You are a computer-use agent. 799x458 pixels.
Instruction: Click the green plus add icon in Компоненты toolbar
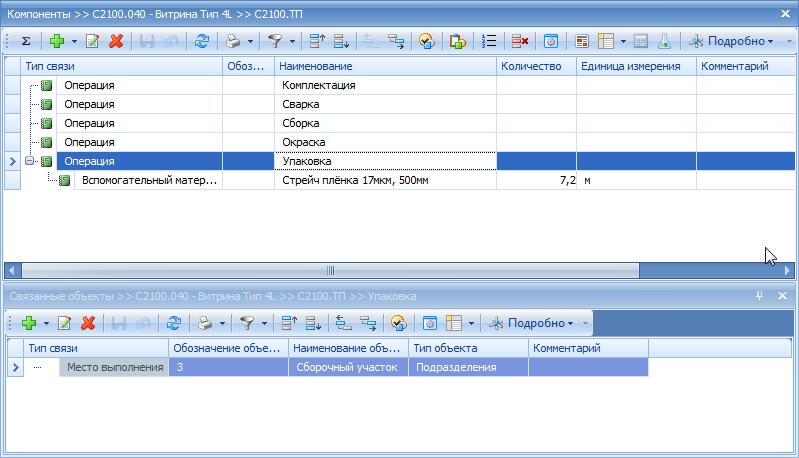[57, 41]
